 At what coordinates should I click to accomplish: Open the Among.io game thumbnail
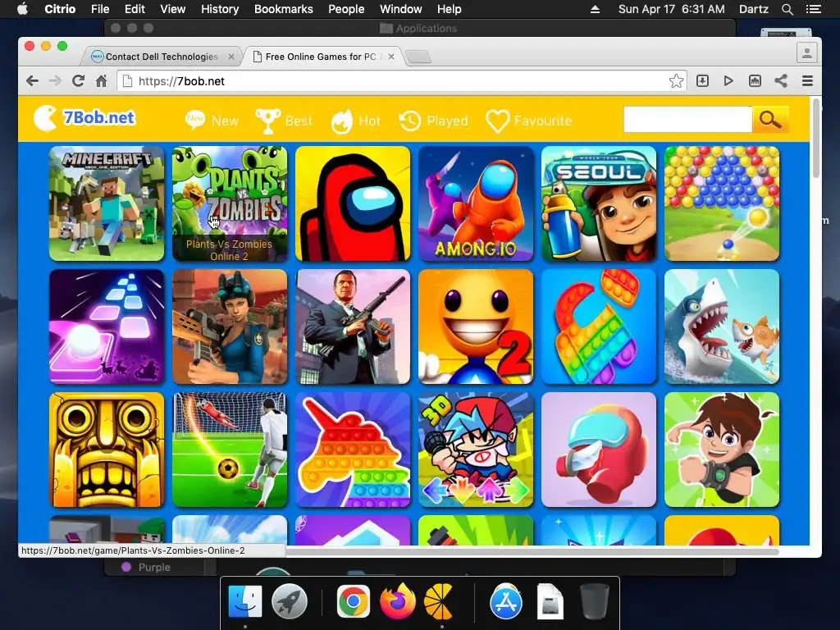tap(476, 203)
